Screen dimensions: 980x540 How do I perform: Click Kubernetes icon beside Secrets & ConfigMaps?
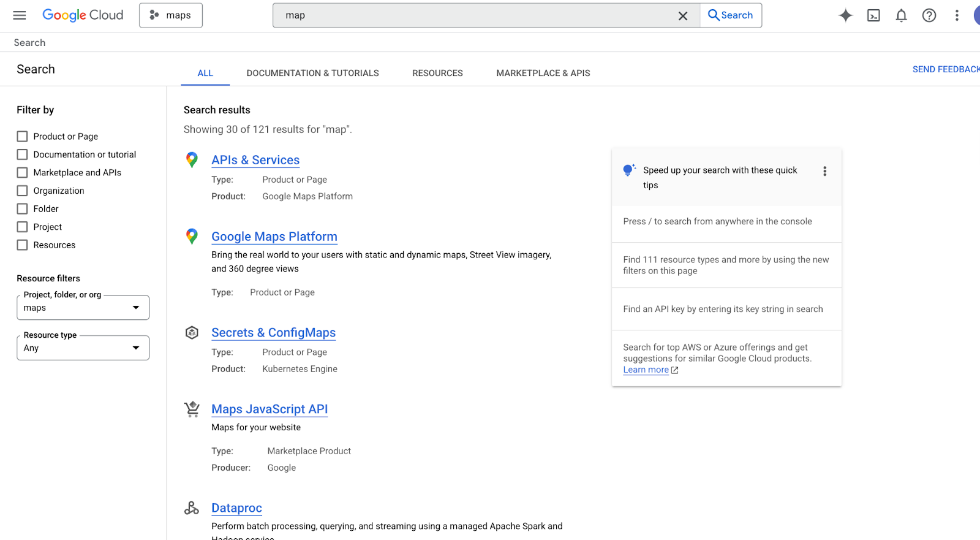192,332
